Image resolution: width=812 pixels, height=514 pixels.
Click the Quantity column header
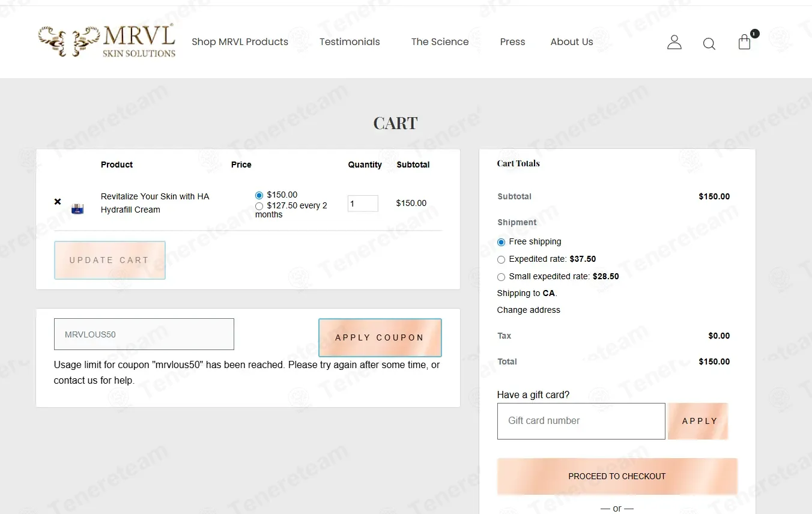(365, 165)
